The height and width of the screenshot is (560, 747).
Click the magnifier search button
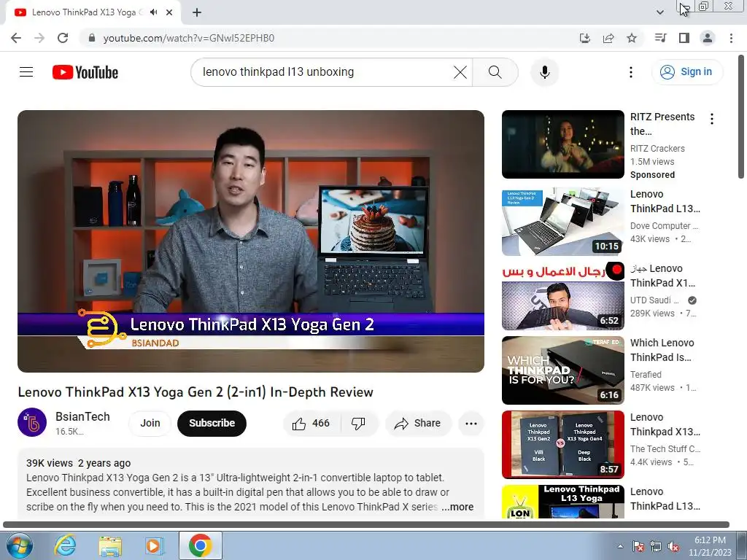point(495,72)
